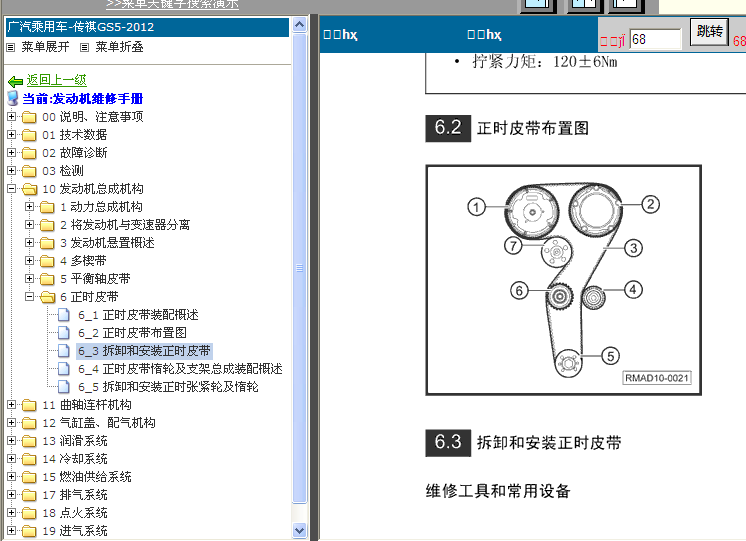Viewport: 746px width, 541px height.
Task: Click the 返回上一级 link
Action: point(57,80)
